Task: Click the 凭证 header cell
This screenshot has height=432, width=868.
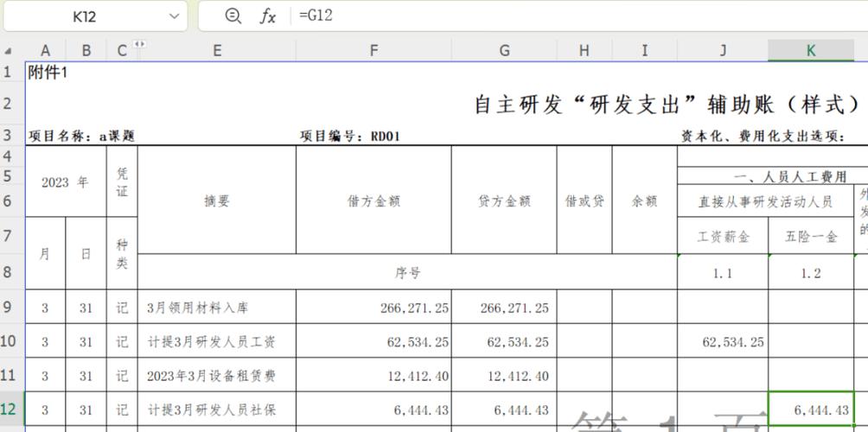Action: click(x=122, y=182)
